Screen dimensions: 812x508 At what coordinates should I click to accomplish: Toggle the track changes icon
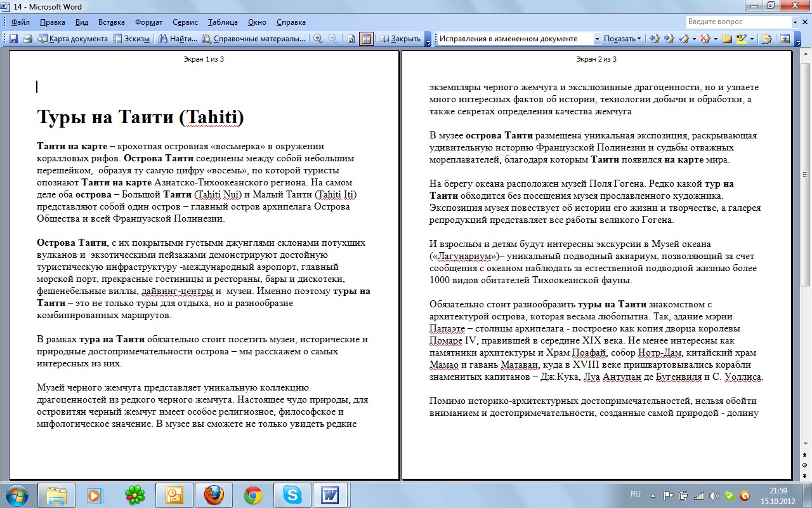[766, 39]
